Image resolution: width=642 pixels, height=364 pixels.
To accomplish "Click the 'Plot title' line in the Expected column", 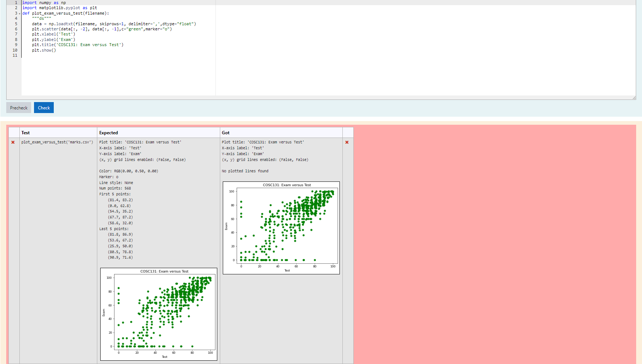I will coord(140,142).
